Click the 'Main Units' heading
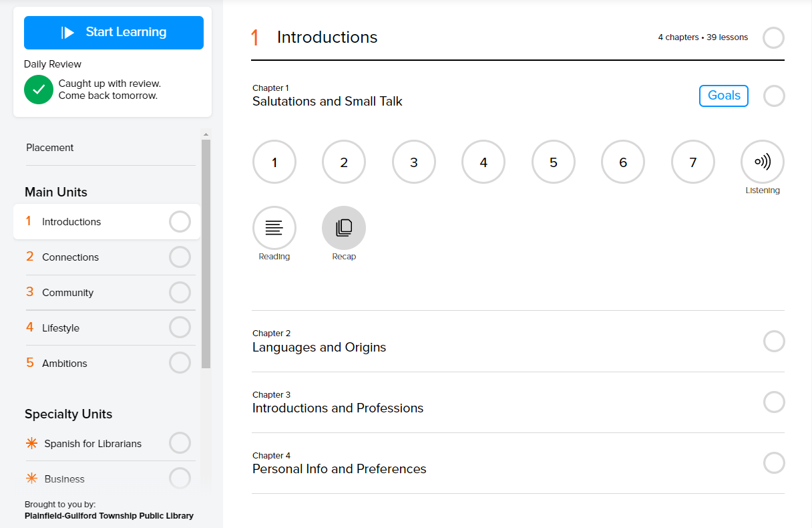Screen dimensions: 812x528 click(x=56, y=192)
